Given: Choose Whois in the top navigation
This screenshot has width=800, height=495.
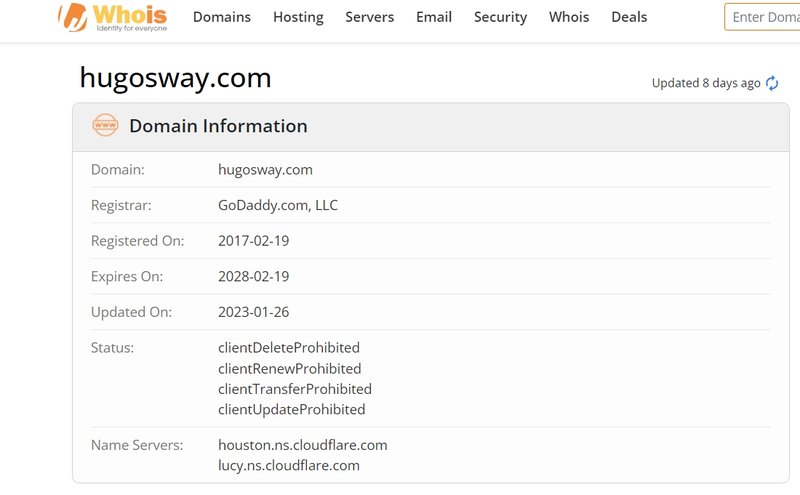Looking at the screenshot, I should point(569,17).
